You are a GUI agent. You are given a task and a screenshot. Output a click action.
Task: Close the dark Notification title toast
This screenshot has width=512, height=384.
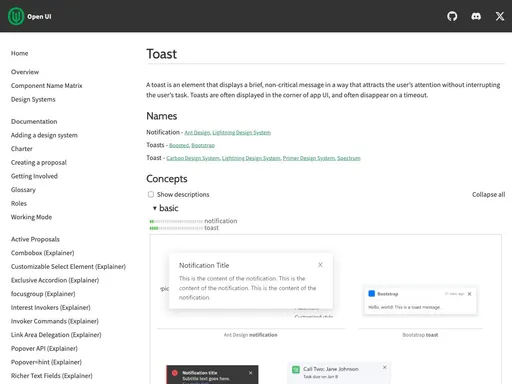[250, 373]
